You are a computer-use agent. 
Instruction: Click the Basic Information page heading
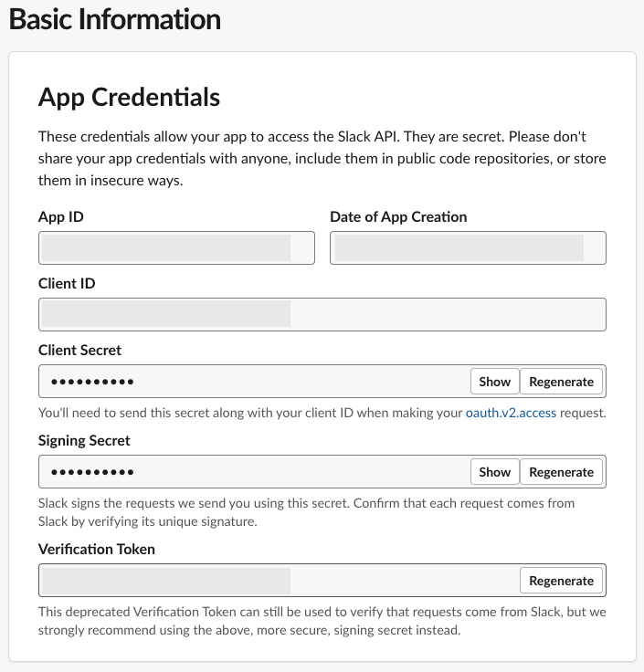click(x=115, y=19)
